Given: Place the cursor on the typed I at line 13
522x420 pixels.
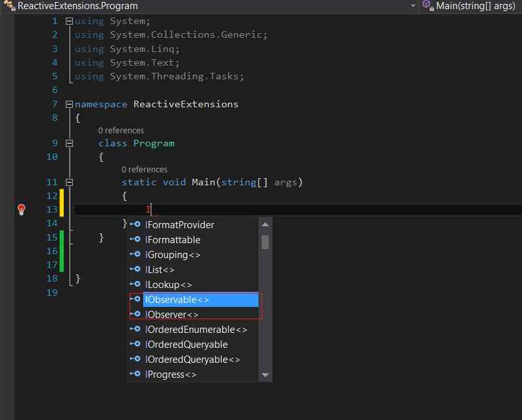Looking at the screenshot, I should (148, 209).
